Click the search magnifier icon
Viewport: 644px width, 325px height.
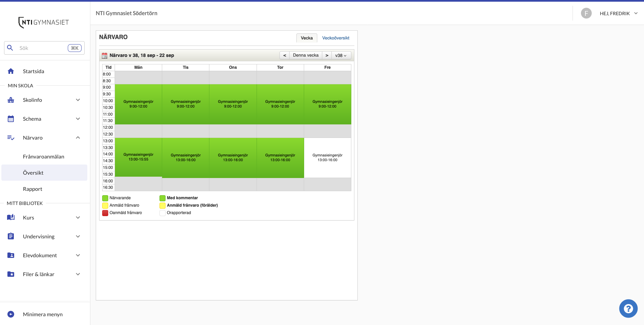tap(10, 48)
